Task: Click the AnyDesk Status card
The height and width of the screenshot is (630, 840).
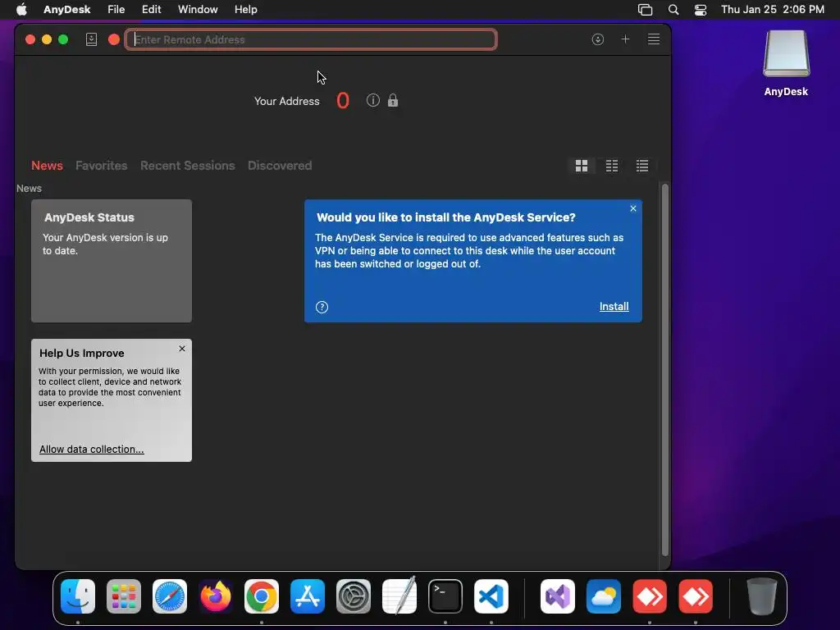Action: [x=112, y=261]
